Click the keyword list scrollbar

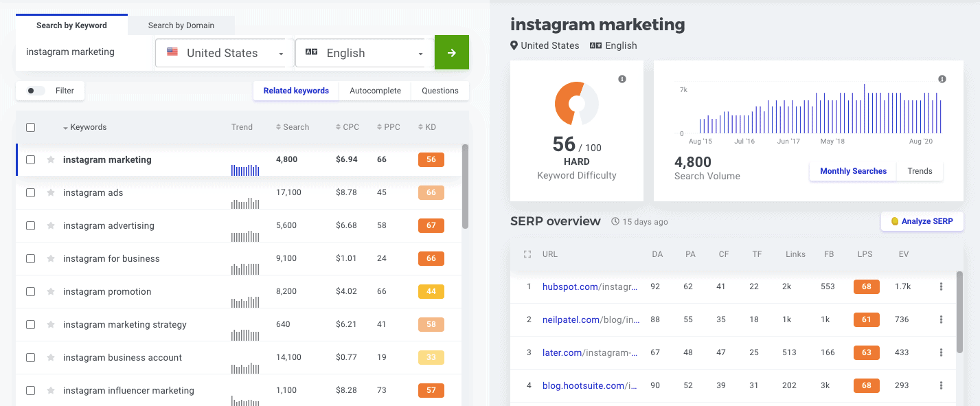[x=465, y=185]
